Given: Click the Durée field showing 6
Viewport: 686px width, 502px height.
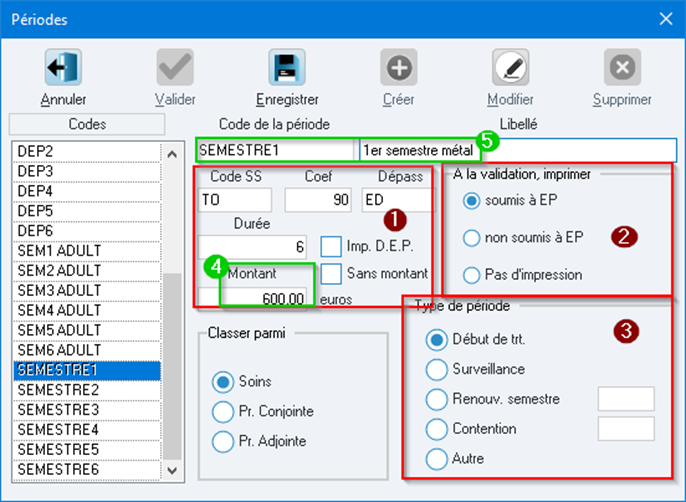Looking at the screenshot, I should click(252, 247).
